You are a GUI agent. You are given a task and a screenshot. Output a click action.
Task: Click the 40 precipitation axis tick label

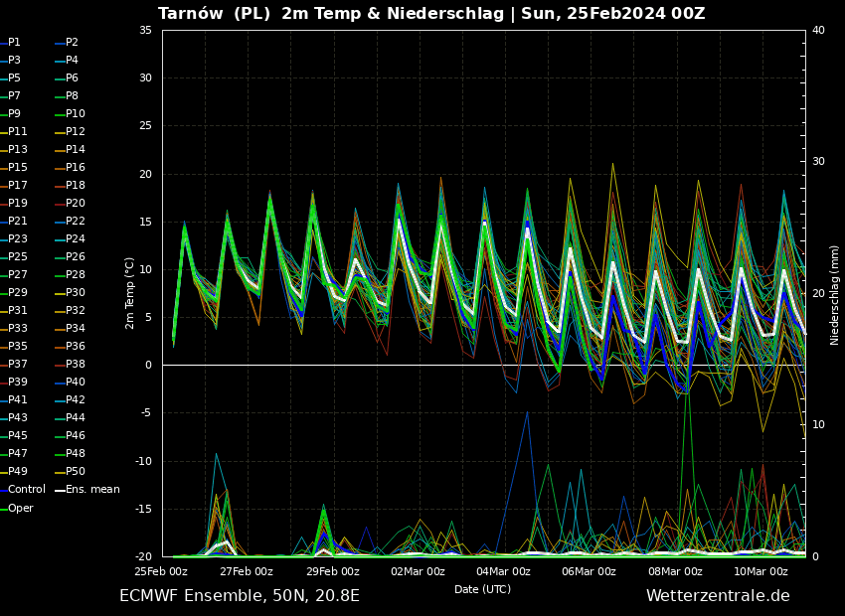tap(818, 30)
